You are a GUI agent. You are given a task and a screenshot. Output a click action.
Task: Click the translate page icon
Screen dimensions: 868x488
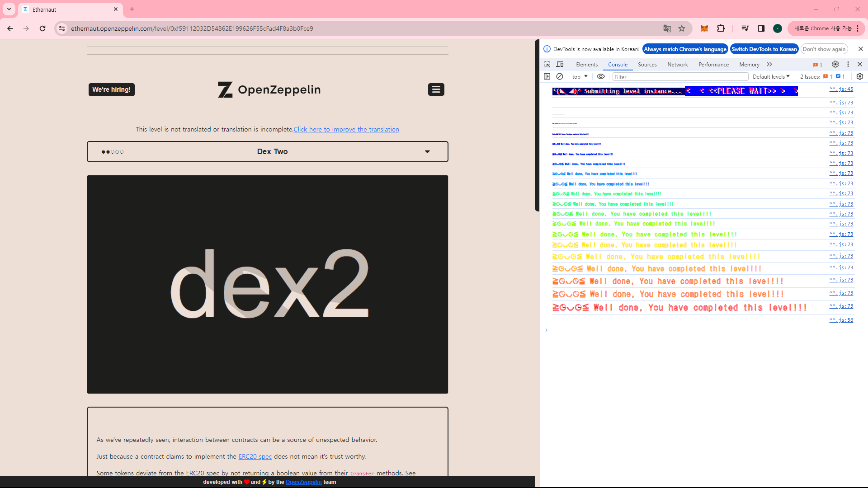pos(667,28)
